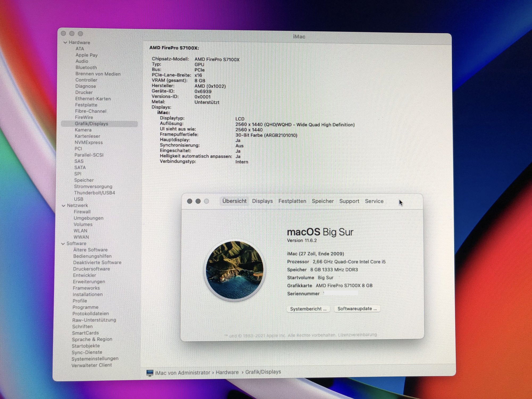Minimize the About This Mac window
The height and width of the screenshot is (399, 532).
(x=198, y=201)
